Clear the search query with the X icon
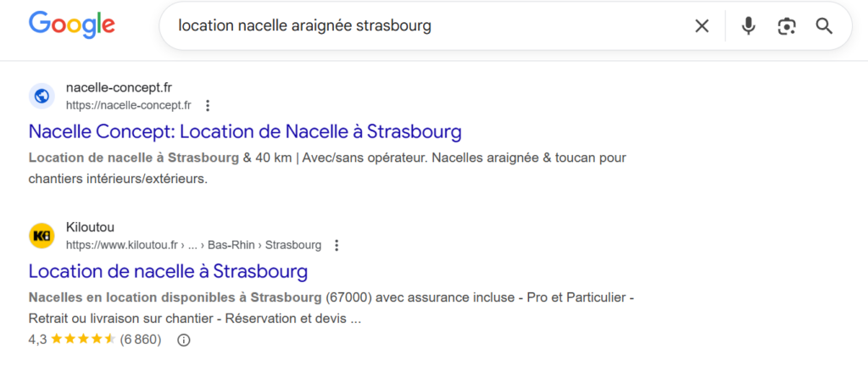 702,26
